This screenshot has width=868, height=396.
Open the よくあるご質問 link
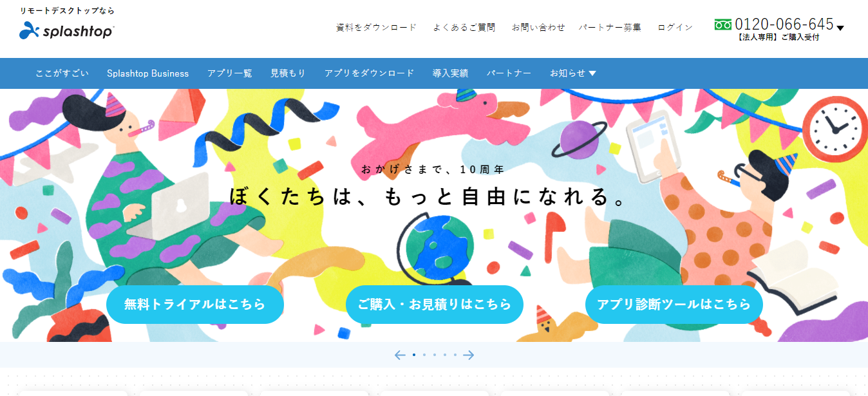coord(464,27)
